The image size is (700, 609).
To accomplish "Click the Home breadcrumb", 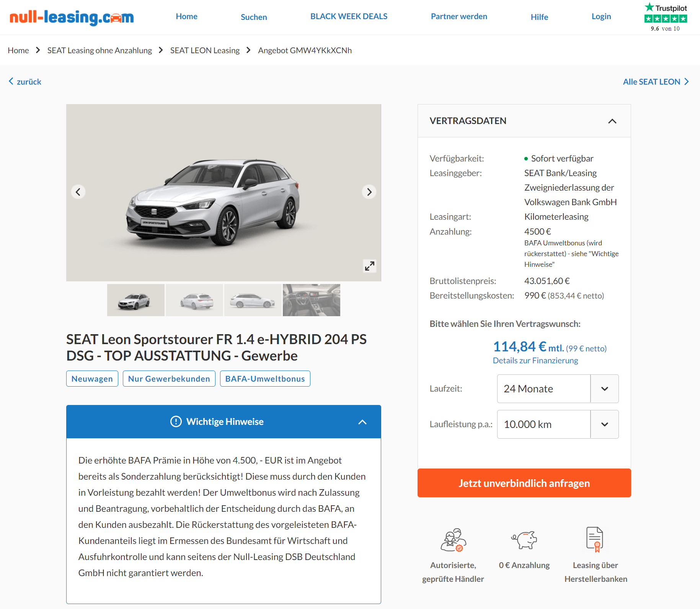I will (18, 51).
